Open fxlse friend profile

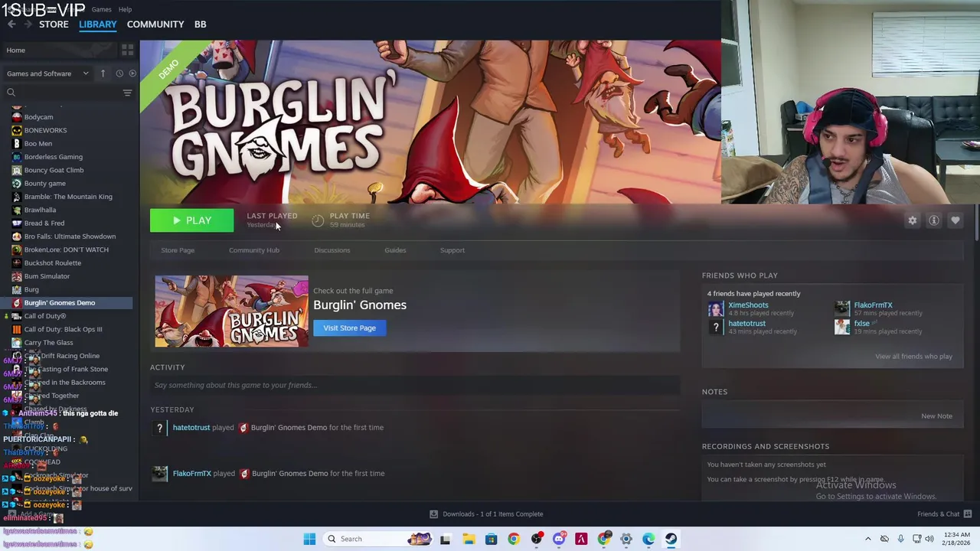[x=861, y=324]
